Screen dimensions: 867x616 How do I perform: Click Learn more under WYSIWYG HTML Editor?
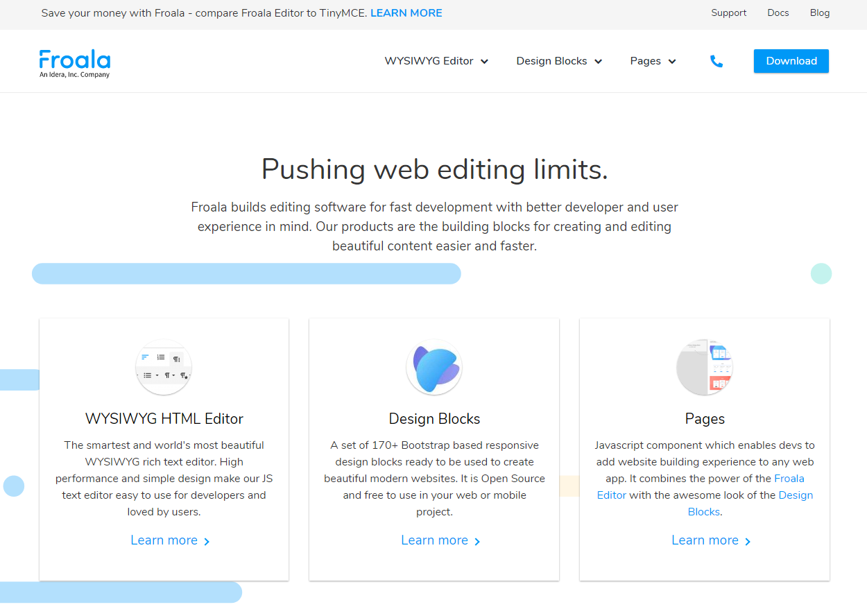164,540
